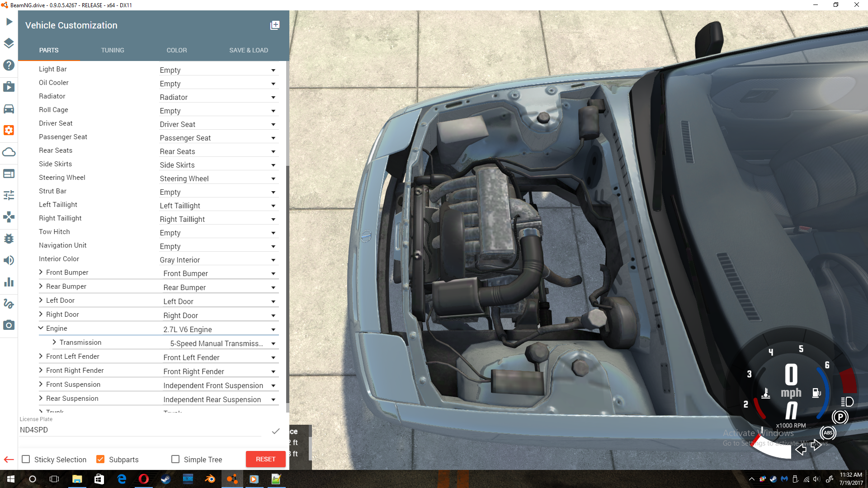868x488 pixels.
Task: Click the parts list vertical scrollbar
Action: point(288,285)
